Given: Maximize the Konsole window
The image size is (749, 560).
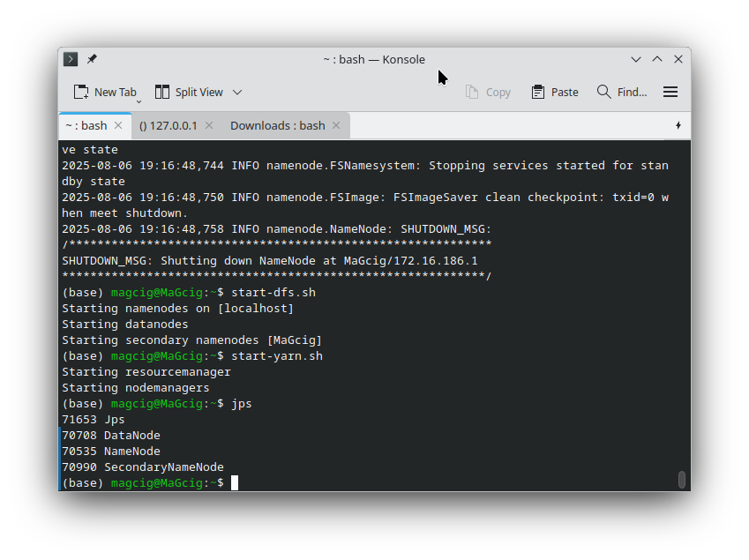Looking at the screenshot, I should [x=657, y=59].
